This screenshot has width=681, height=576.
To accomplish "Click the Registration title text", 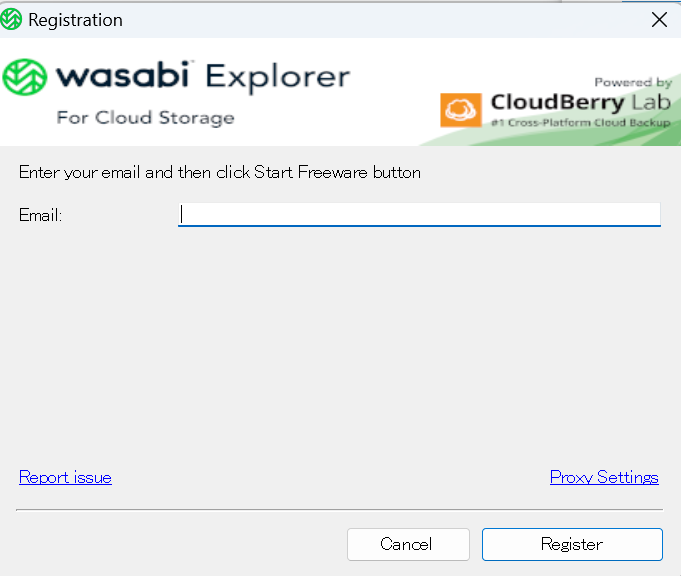I will [76, 20].
